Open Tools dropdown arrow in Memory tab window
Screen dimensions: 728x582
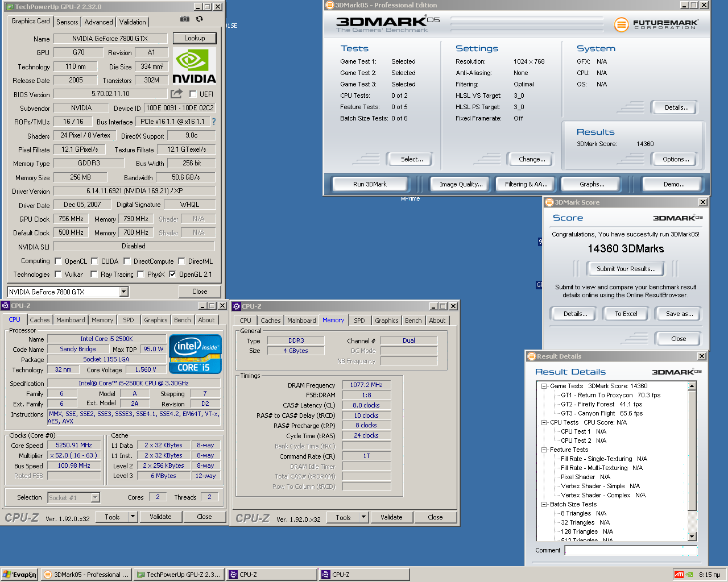[x=364, y=517]
